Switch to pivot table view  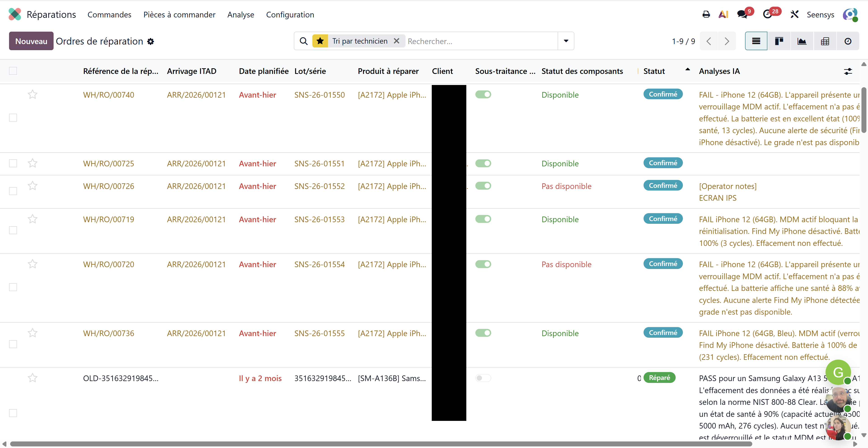click(x=825, y=41)
